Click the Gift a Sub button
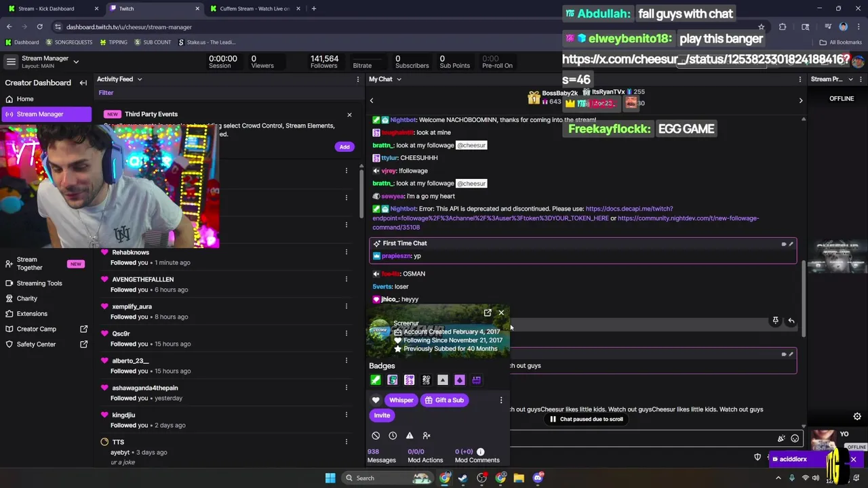The height and width of the screenshot is (488, 868). click(444, 400)
